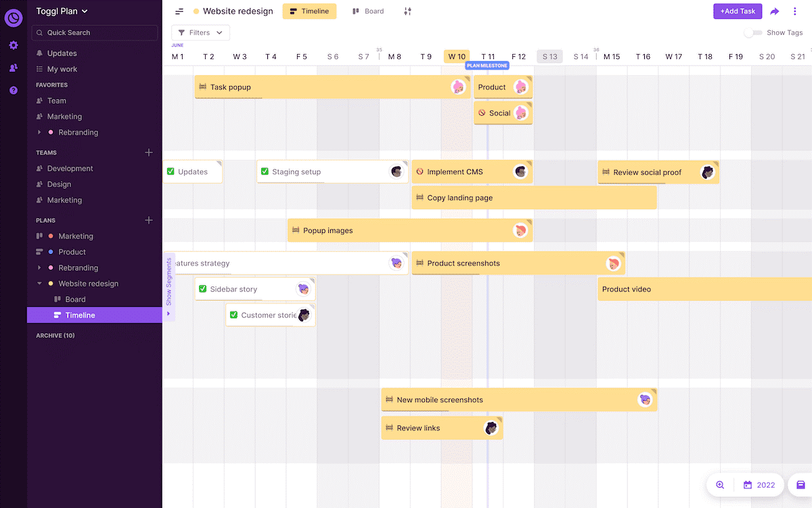The height and width of the screenshot is (508, 812).
Task: Open the Design team
Action: pos(59,184)
